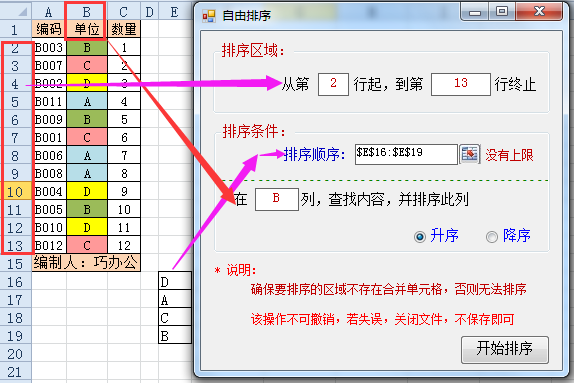574x383 pixels.
Task: Click the range selector icon beside 排序顺序
Action: coord(469,154)
